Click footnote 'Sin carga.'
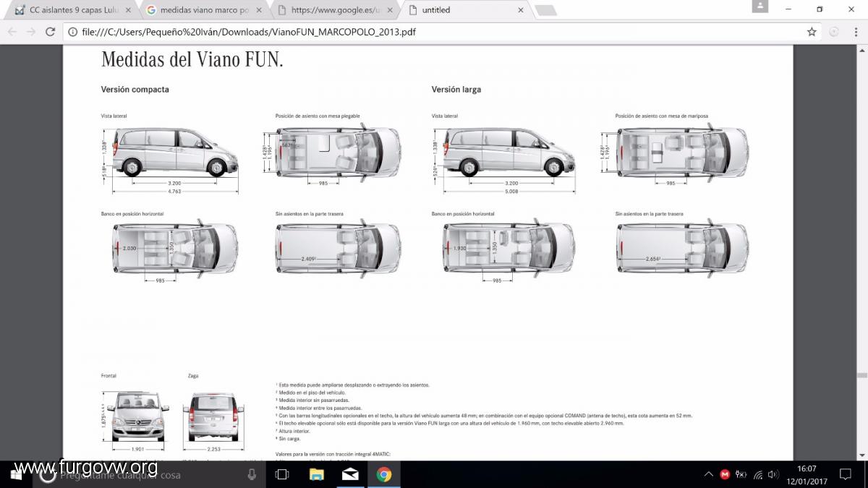The width and height of the screenshot is (868, 488). coord(288,439)
